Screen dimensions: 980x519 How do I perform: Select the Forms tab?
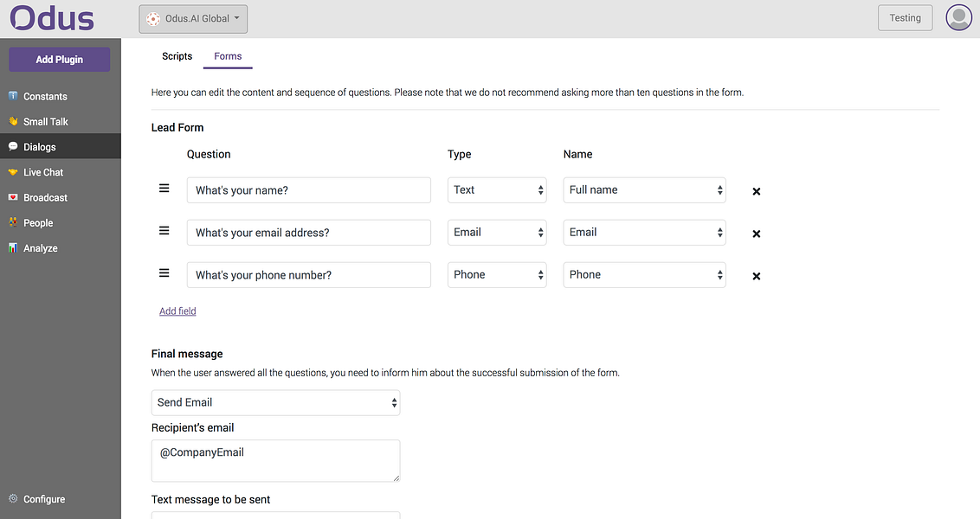228,56
